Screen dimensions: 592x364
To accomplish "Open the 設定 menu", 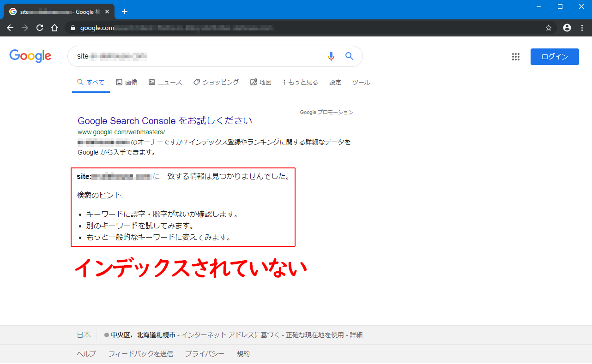I will [335, 82].
